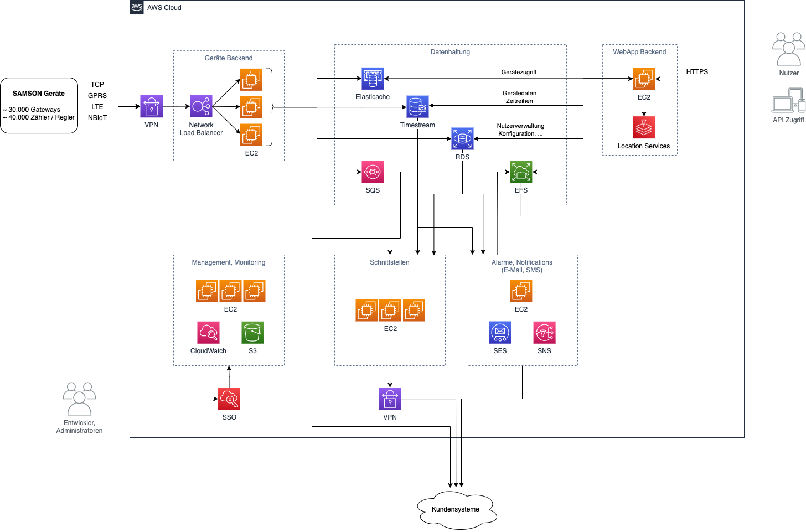Click the Network Load Balancer text label
Screen dimensions: 806x532
click(x=201, y=129)
